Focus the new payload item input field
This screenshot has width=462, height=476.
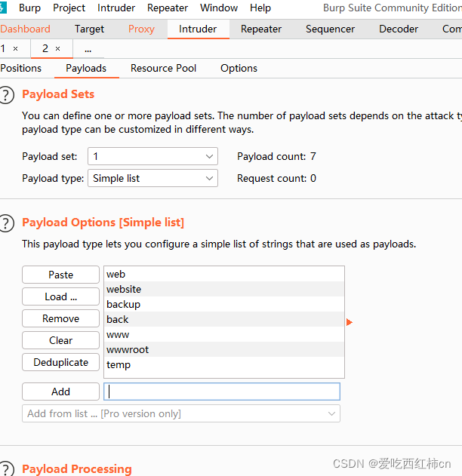[222, 392]
